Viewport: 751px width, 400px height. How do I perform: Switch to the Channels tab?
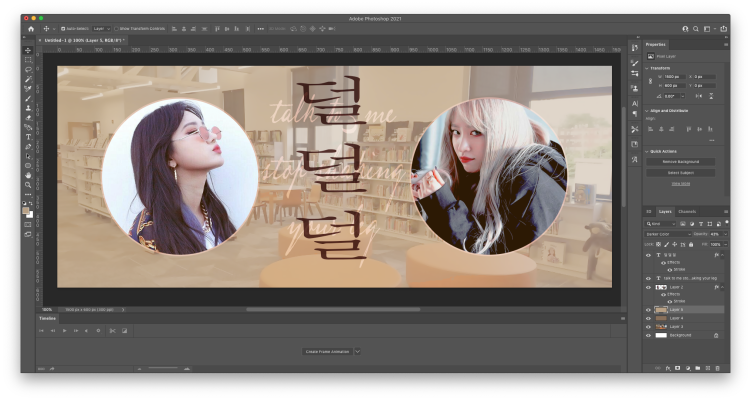(687, 211)
